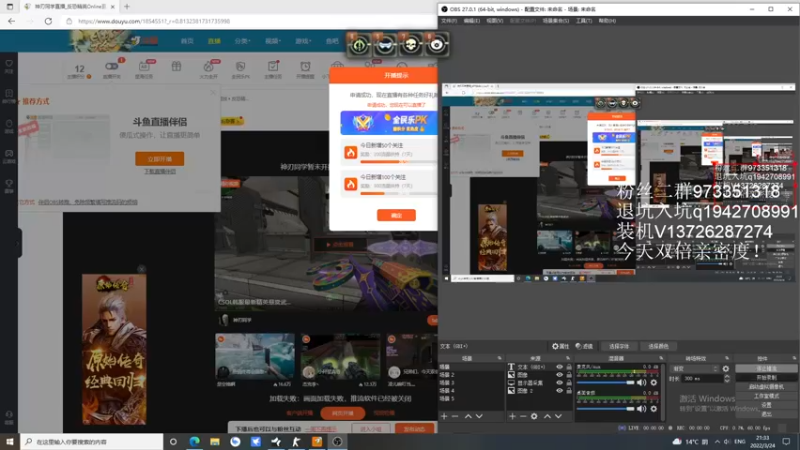
Task: Expand the 游戏 dropdown in Douyu navigation
Action: click(x=303, y=41)
